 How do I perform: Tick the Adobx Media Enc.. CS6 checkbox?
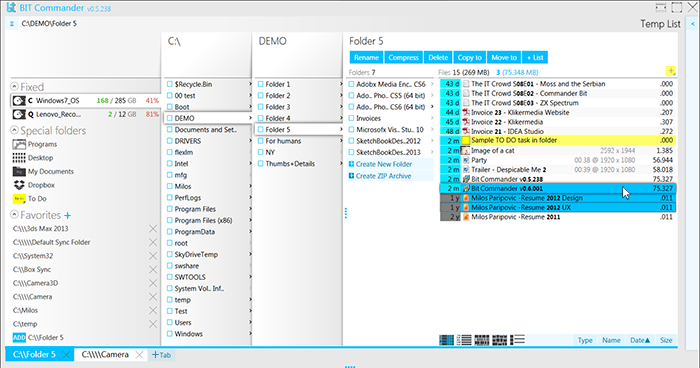tap(351, 84)
